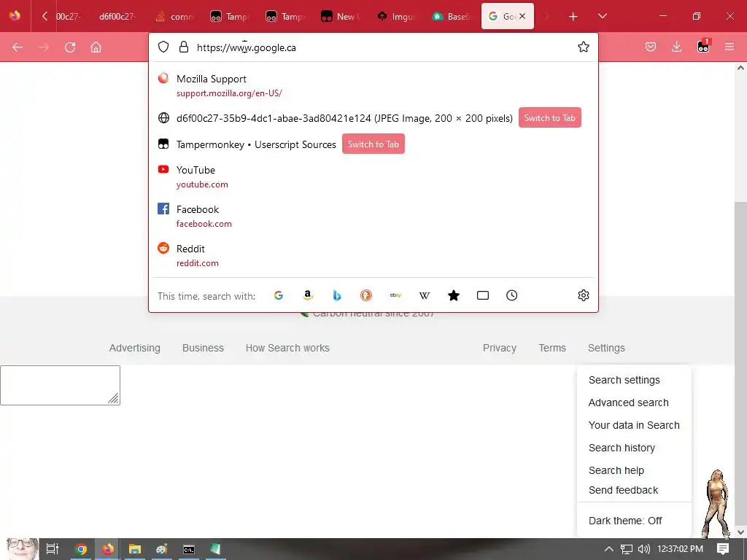This screenshot has height=560, width=747.
Task: Search with Amazon this time
Action: [308, 295]
